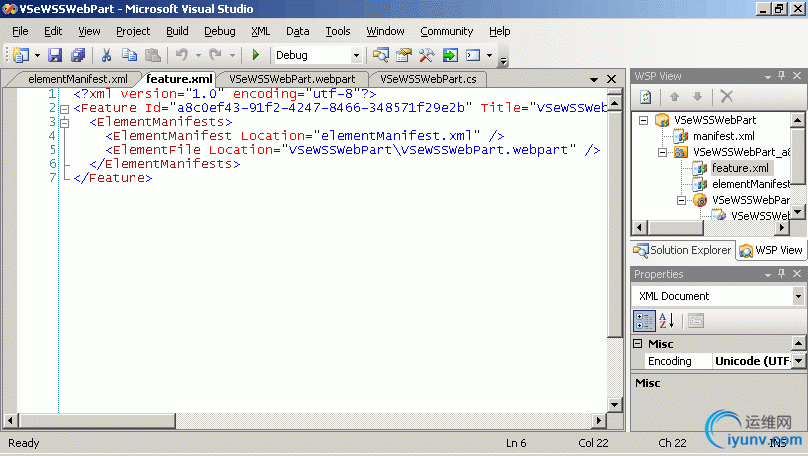Cut the selection with the scissors icon
Image resolution: width=808 pixels, height=456 pixels.
107,55
